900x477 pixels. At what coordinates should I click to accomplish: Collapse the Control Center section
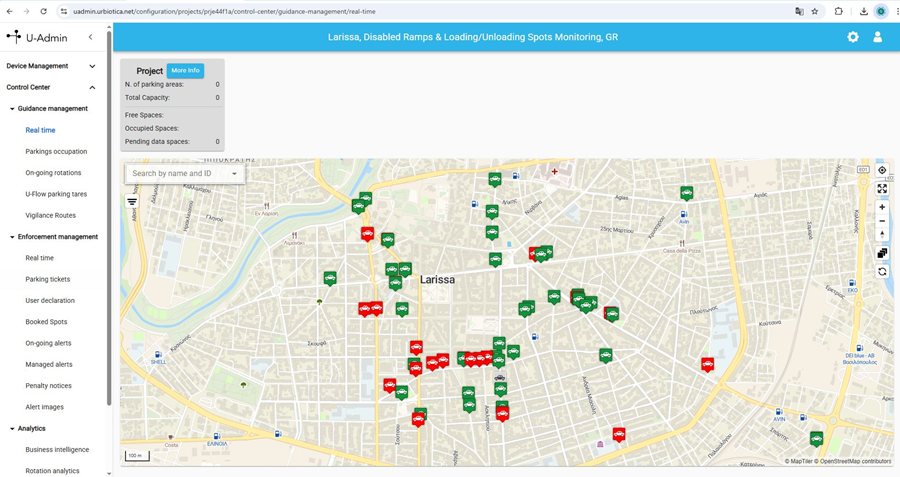[92, 87]
